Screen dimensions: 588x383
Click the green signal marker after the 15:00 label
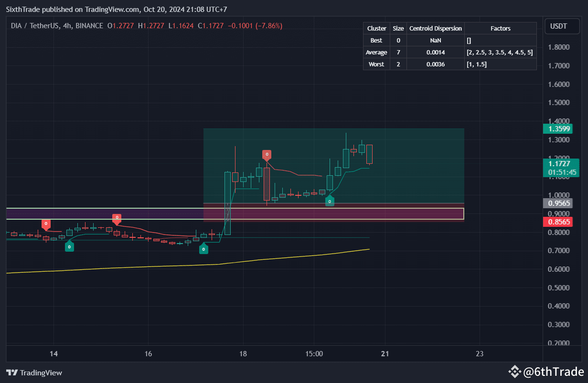tap(330, 202)
